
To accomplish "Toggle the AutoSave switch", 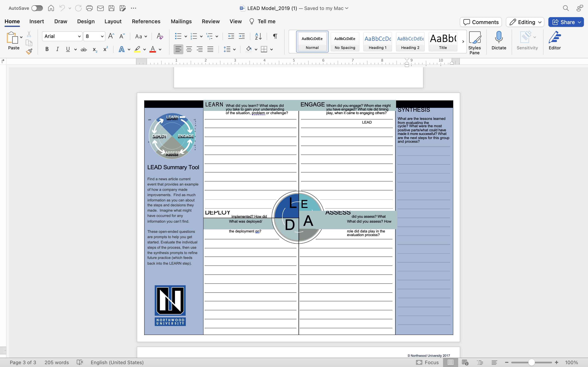I will 37,8.
